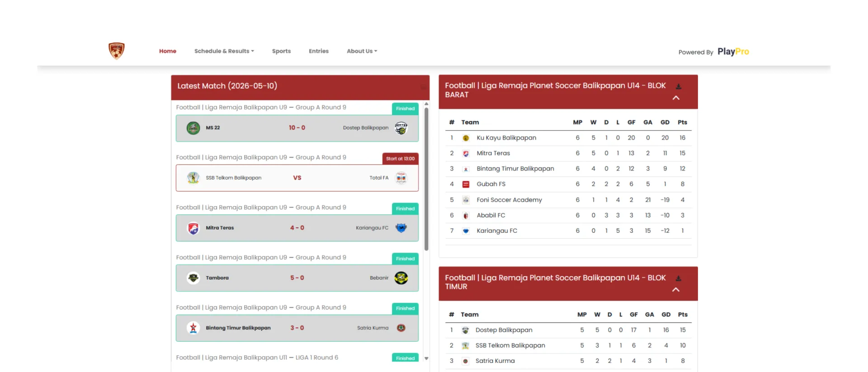Select the Gubah FS team name
The height and width of the screenshot is (372, 868).
pos(491,184)
